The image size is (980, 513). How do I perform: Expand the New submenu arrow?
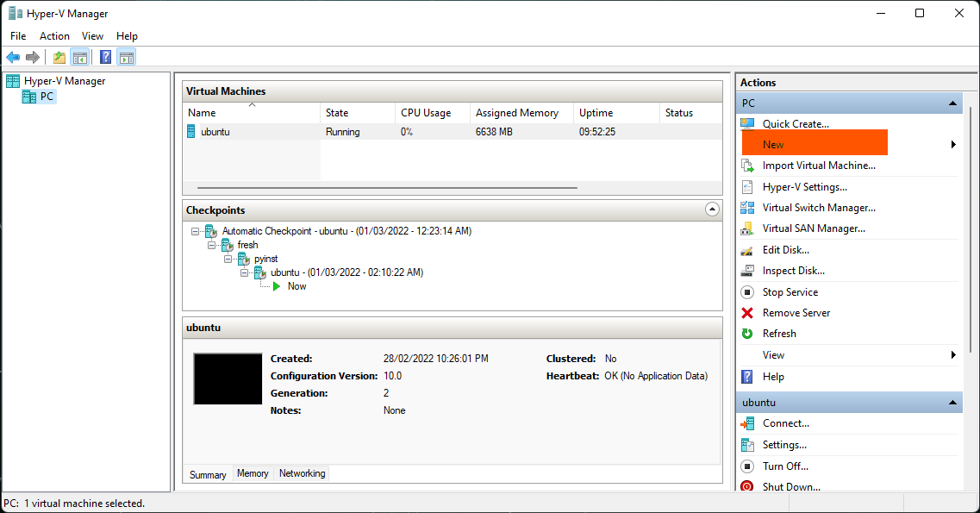[x=953, y=144]
